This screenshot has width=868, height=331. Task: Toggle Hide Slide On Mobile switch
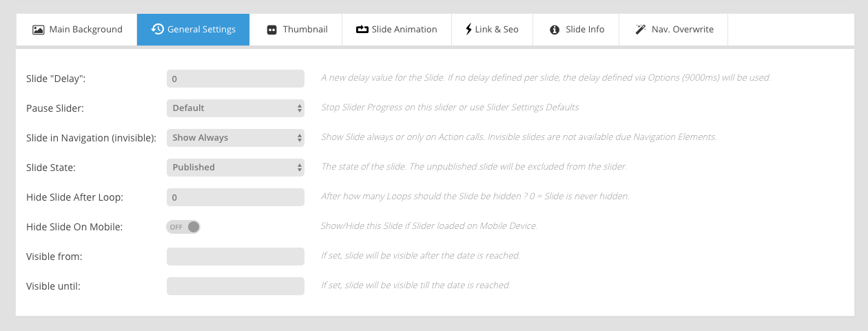coord(183,227)
